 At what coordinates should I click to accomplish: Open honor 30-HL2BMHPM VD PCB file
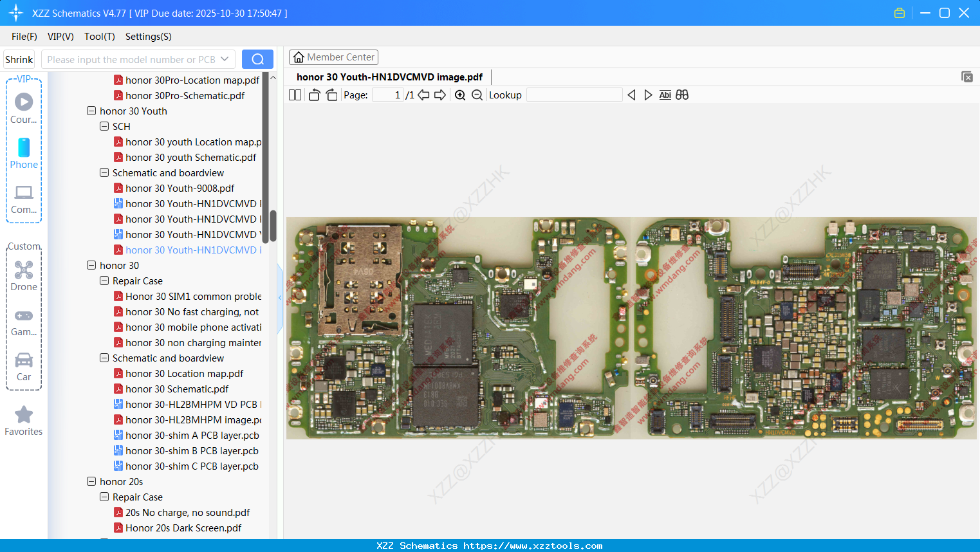click(x=193, y=404)
